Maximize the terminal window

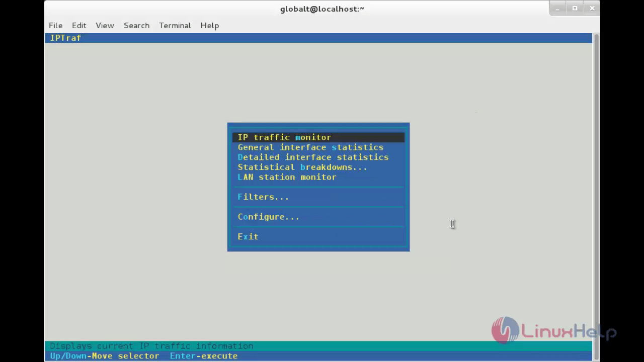coord(575,9)
